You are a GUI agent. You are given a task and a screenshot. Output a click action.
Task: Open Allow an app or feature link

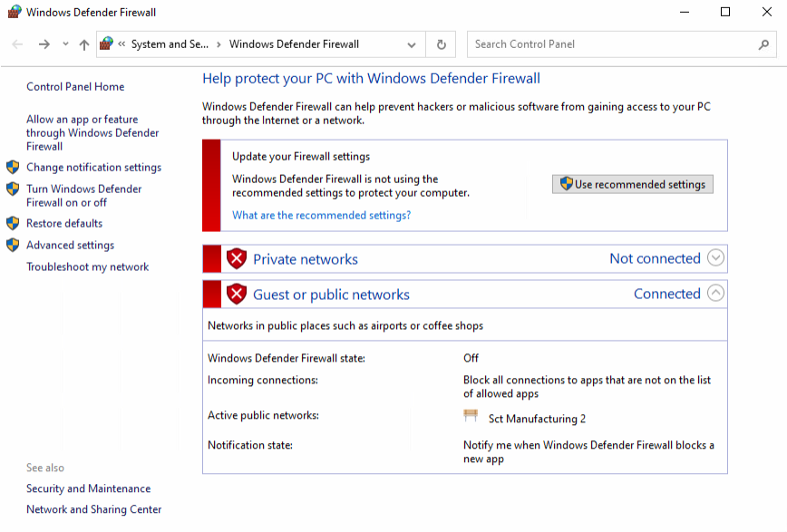tap(92, 133)
